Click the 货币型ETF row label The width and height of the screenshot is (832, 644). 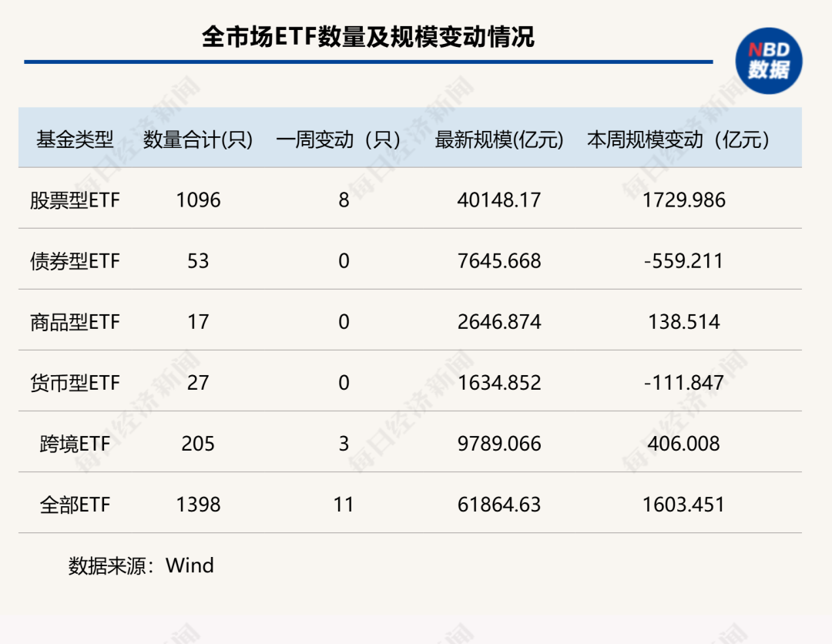tap(75, 383)
